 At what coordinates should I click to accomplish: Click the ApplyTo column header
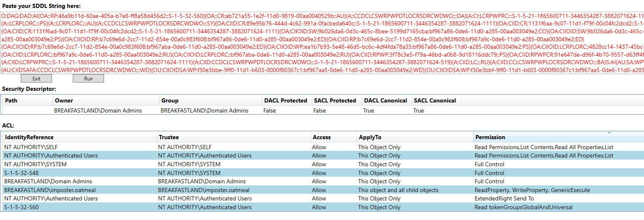click(x=369, y=137)
